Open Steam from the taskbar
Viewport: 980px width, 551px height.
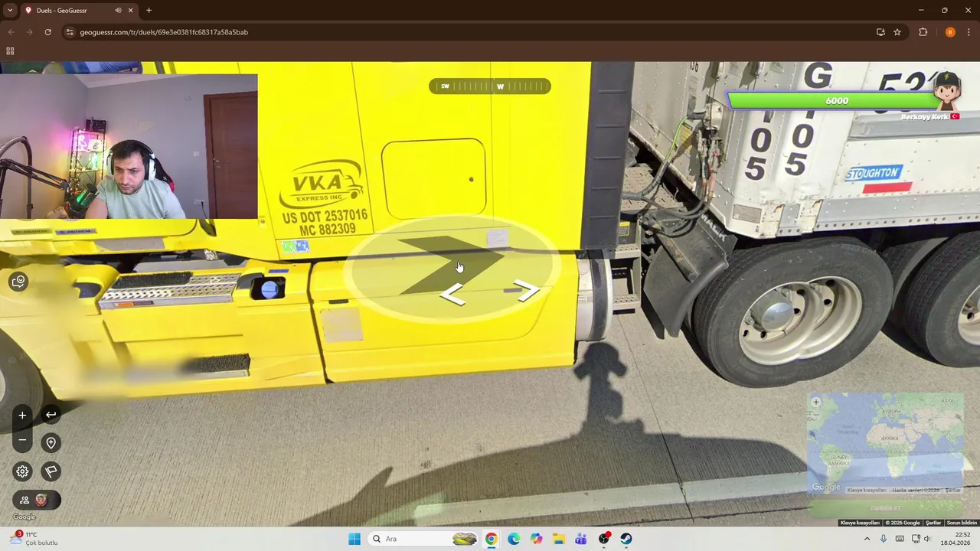click(x=626, y=539)
